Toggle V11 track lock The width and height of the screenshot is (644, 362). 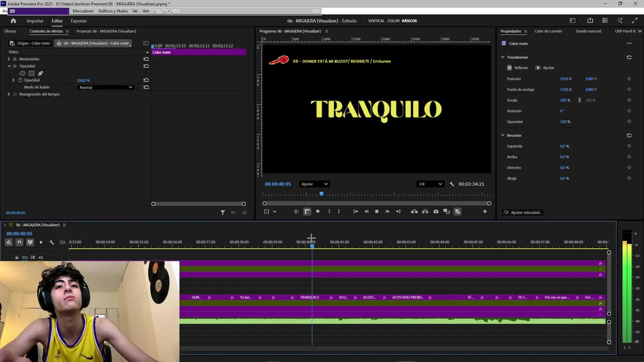coord(17,257)
